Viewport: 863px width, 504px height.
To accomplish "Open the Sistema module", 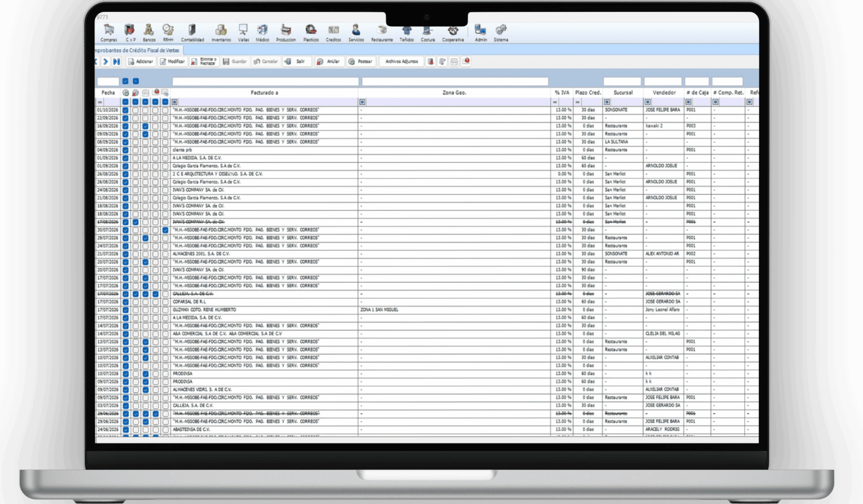I will tap(501, 33).
